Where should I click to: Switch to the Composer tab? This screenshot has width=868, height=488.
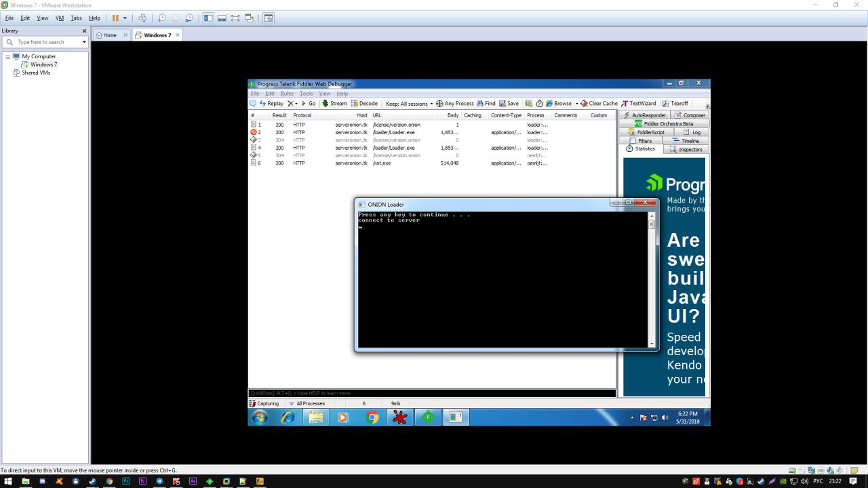(690, 115)
